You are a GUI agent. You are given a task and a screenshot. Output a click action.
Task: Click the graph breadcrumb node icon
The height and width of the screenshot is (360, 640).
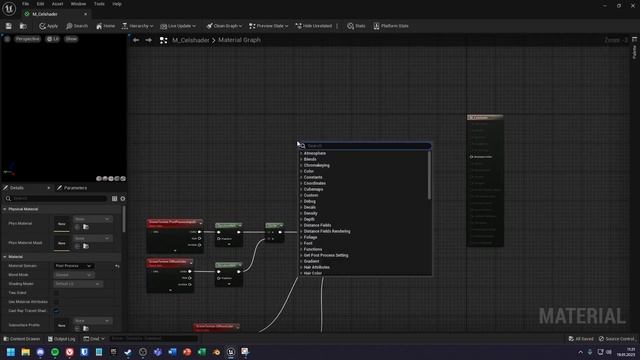(x=163, y=40)
